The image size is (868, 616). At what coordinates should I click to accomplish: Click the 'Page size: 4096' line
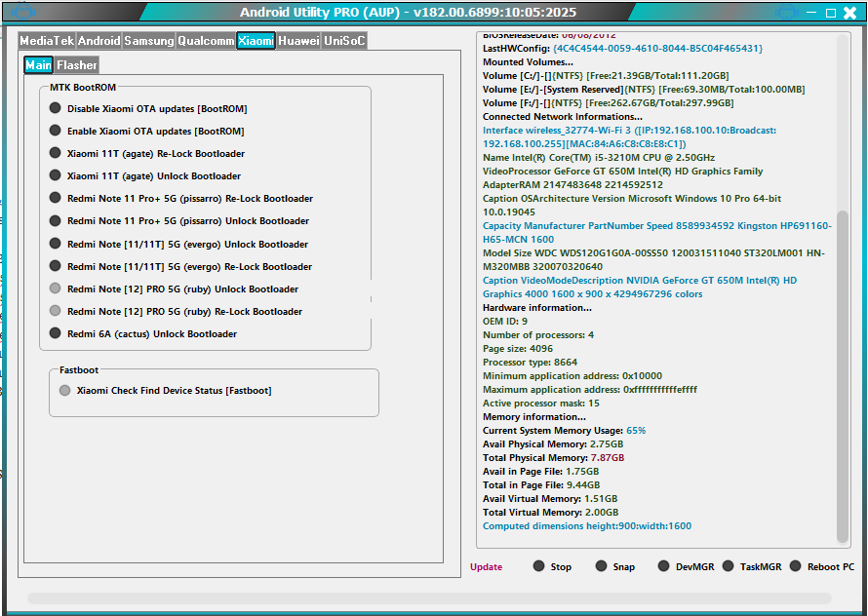518,349
